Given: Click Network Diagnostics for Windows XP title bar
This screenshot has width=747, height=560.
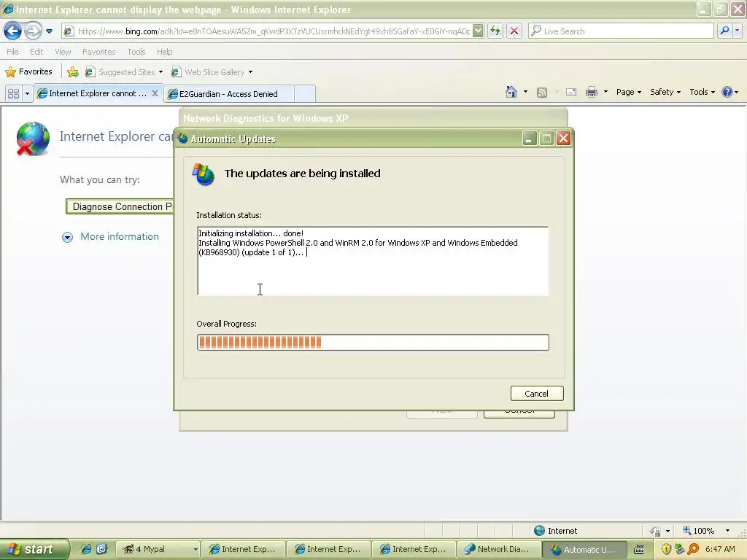Looking at the screenshot, I should (x=373, y=118).
